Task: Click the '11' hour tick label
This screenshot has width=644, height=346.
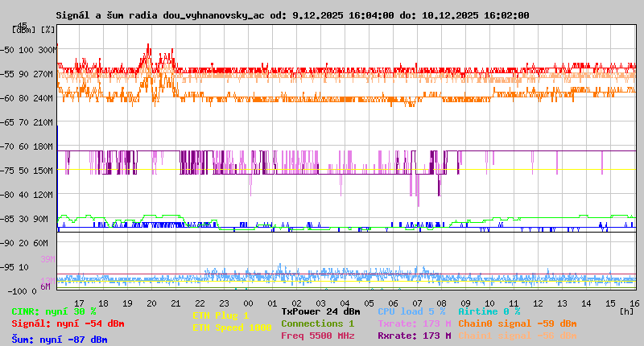Action: coord(514,303)
